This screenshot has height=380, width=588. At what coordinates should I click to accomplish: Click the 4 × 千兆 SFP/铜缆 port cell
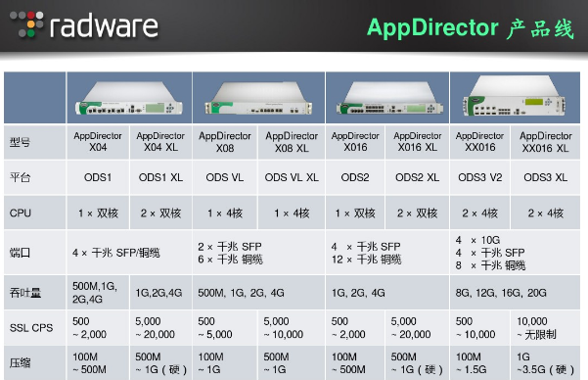(129, 253)
